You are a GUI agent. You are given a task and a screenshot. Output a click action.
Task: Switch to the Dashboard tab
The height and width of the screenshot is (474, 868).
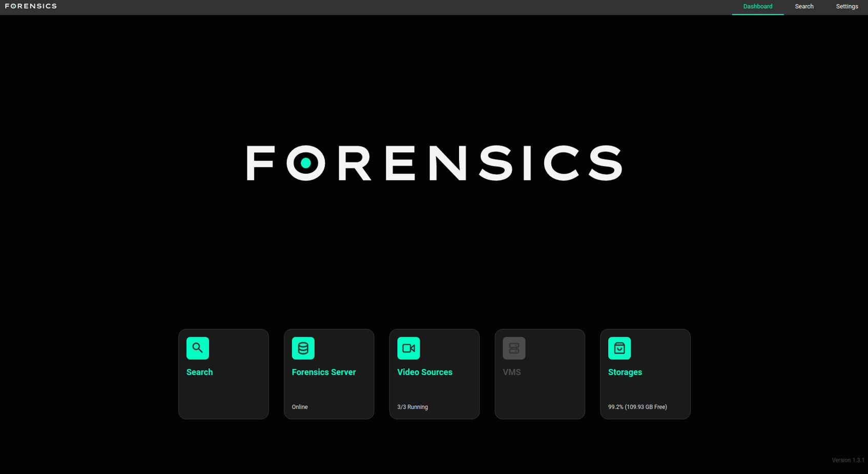tap(757, 7)
